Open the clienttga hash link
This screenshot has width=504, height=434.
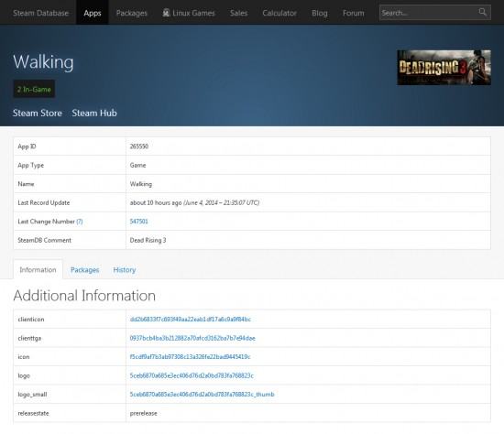point(192,338)
